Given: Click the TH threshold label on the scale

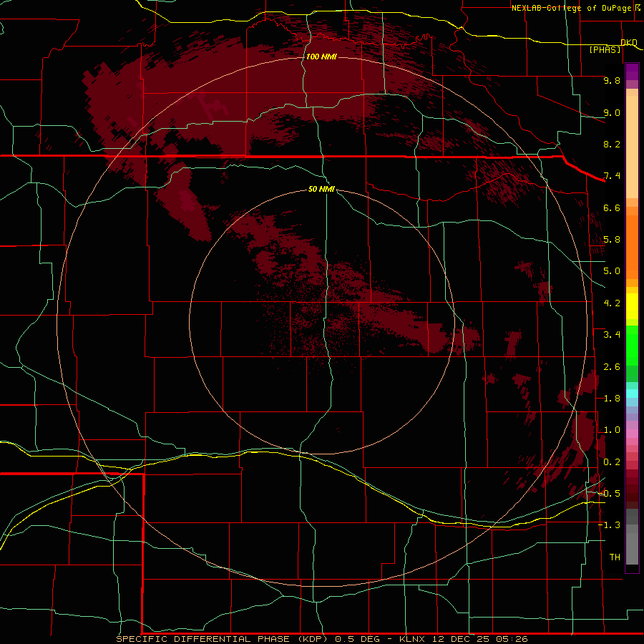Looking at the screenshot, I should pos(615,557).
